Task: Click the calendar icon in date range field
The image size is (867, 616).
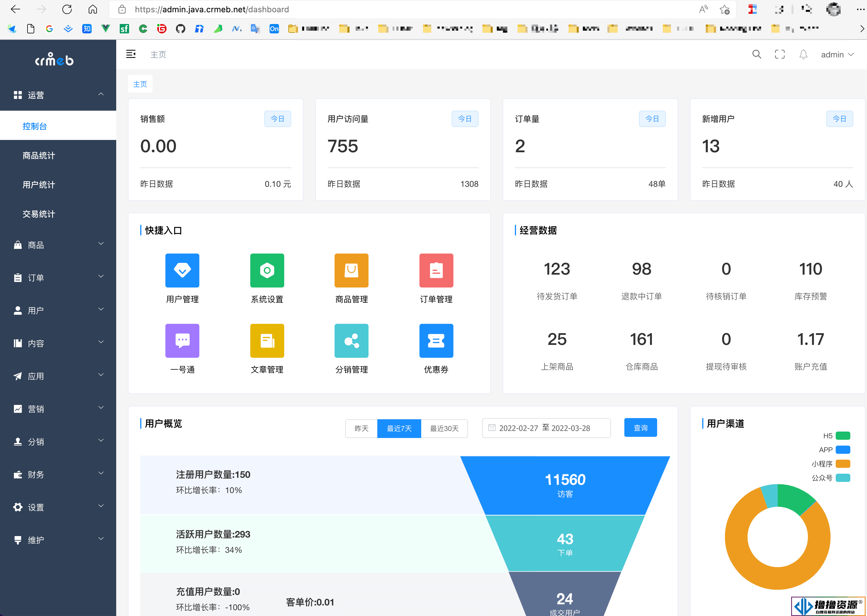Action: (x=491, y=427)
